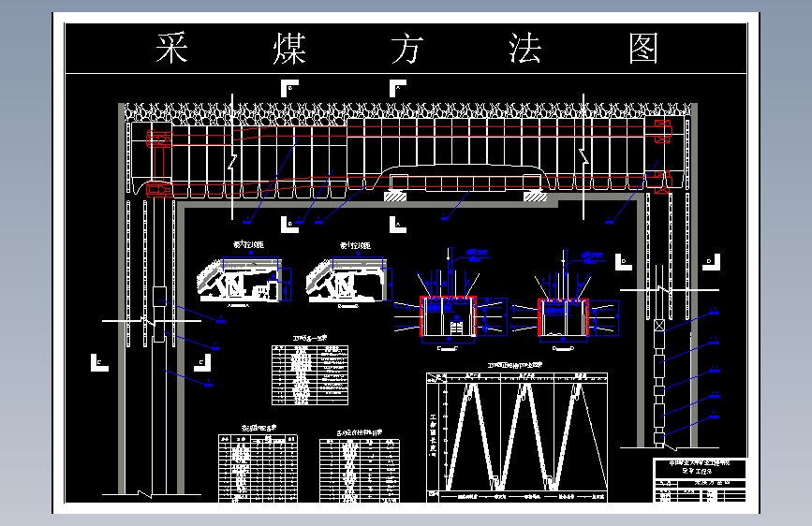Click the legend row at the chart bottom
812x526 pixels.
pos(517,496)
